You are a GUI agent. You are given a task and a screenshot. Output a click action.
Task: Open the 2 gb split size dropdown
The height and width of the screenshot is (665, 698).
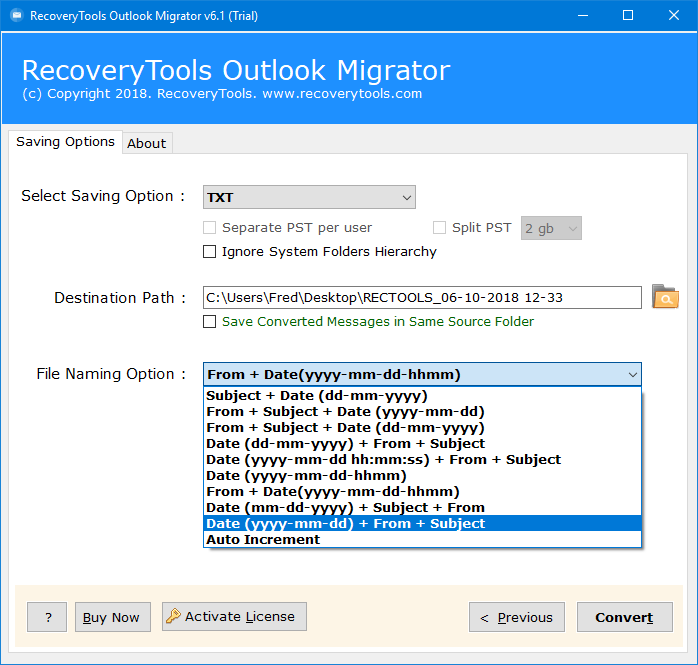coord(551,228)
